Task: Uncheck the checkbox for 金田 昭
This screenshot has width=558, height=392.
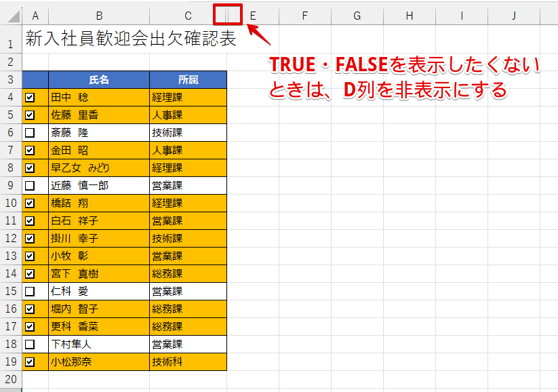Action: (30, 151)
